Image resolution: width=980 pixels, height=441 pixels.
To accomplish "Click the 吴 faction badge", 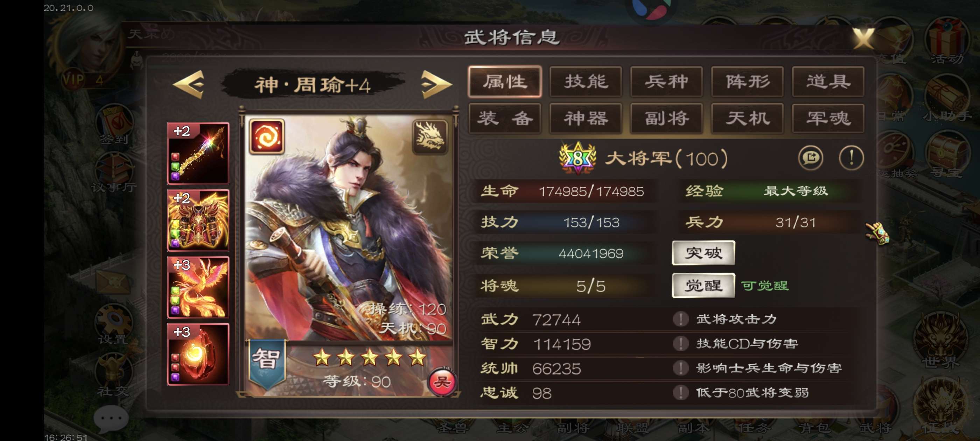I will [442, 381].
